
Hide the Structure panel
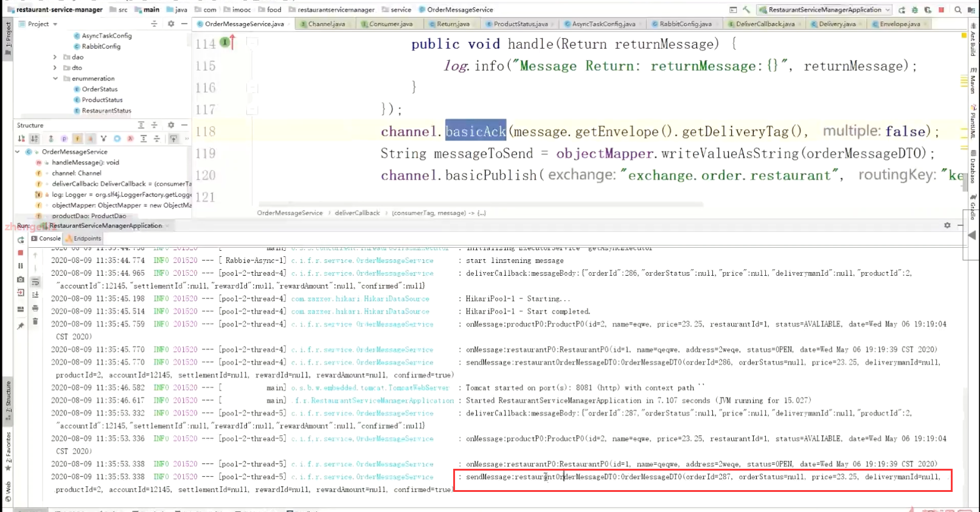click(184, 125)
